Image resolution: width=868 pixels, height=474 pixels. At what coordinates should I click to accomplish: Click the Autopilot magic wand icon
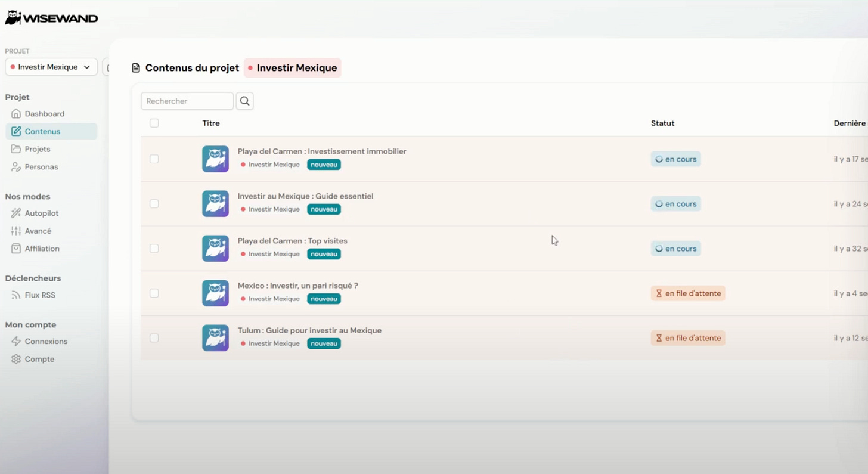coord(16,213)
